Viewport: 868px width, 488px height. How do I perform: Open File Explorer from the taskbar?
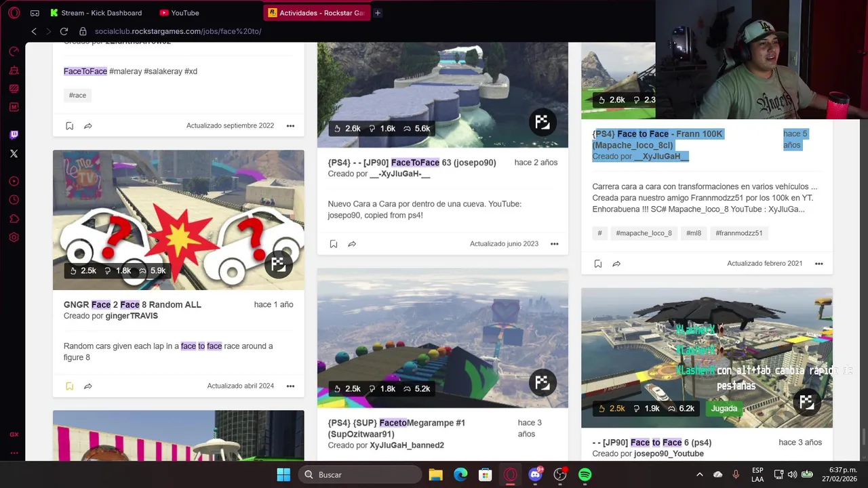point(435,474)
